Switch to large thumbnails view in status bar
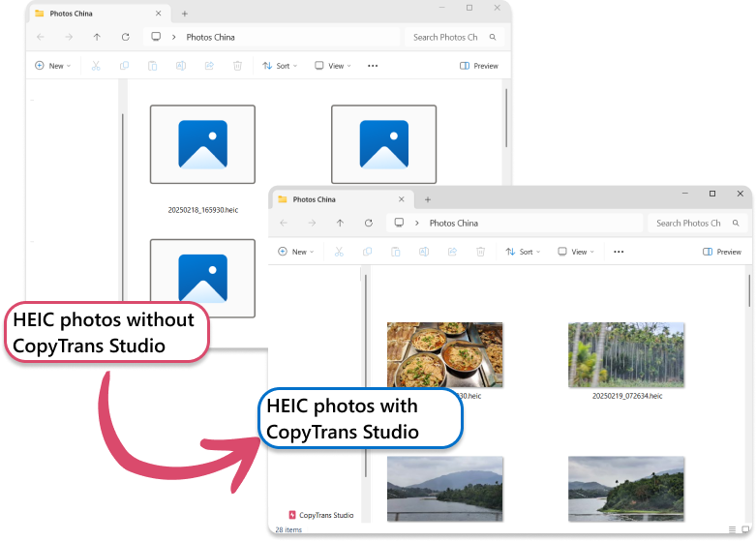The width and height of the screenshot is (756, 542). point(745,529)
